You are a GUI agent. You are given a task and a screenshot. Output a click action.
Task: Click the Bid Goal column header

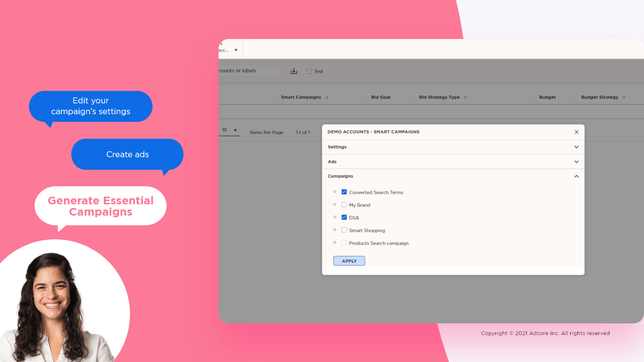pos(381,97)
